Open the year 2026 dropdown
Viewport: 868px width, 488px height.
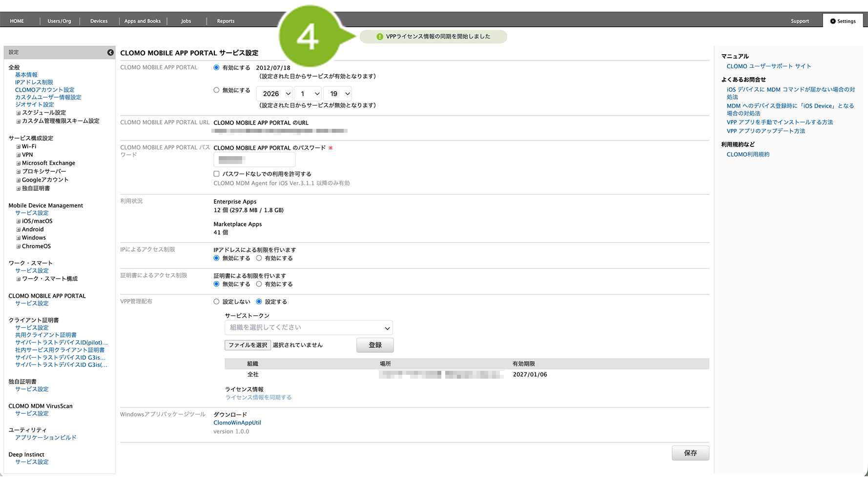pos(274,94)
